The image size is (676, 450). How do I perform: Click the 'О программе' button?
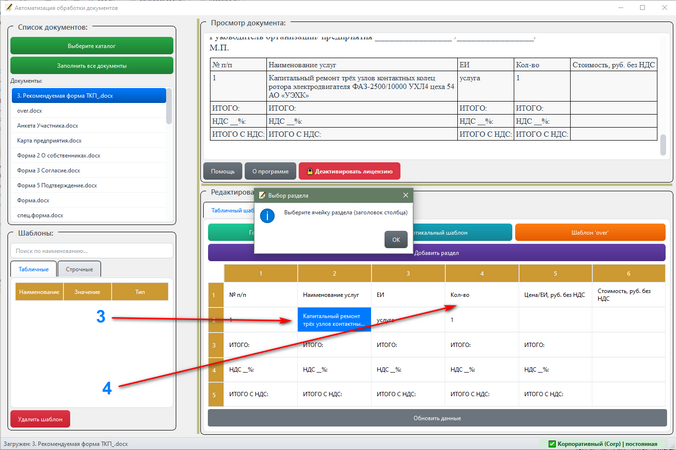pos(270,171)
